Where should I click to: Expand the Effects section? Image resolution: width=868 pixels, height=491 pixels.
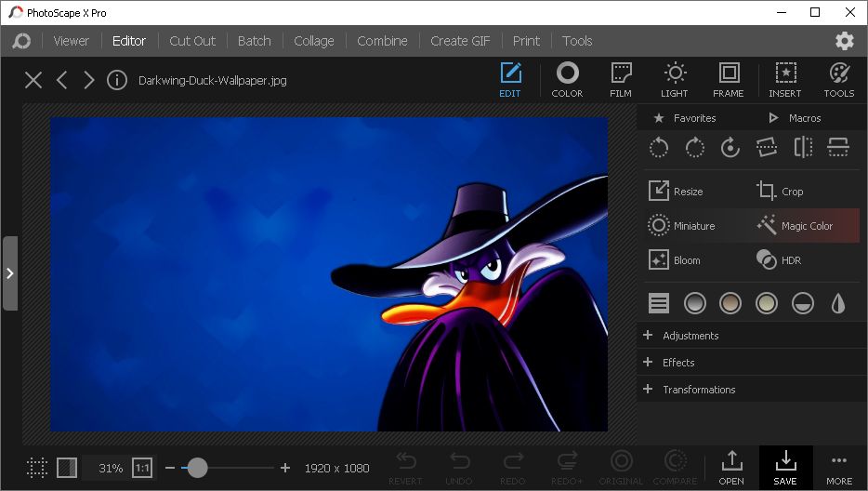click(752, 363)
